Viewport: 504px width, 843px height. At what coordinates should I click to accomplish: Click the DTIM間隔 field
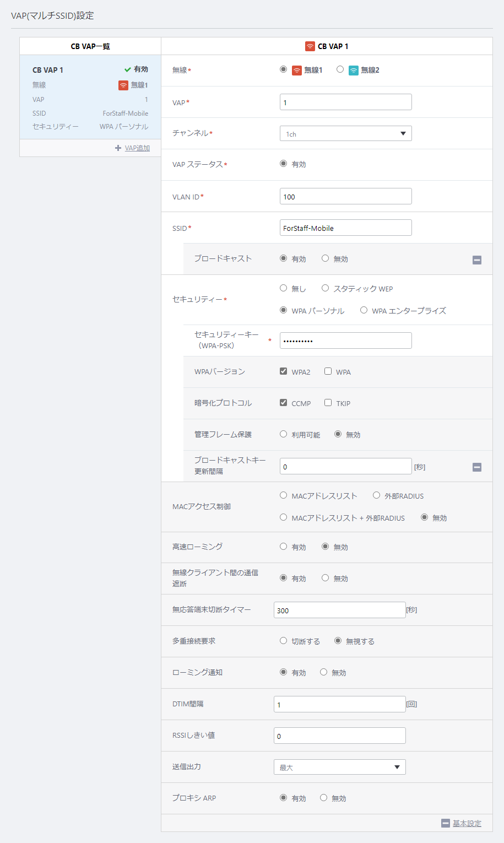pyautogui.click(x=340, y=704)
